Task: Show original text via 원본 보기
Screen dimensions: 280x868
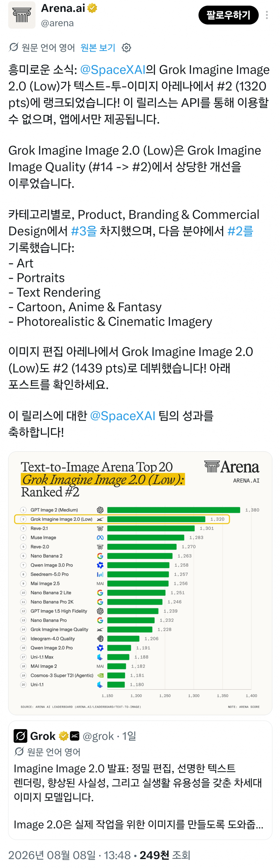Action: tap(98, 48)
